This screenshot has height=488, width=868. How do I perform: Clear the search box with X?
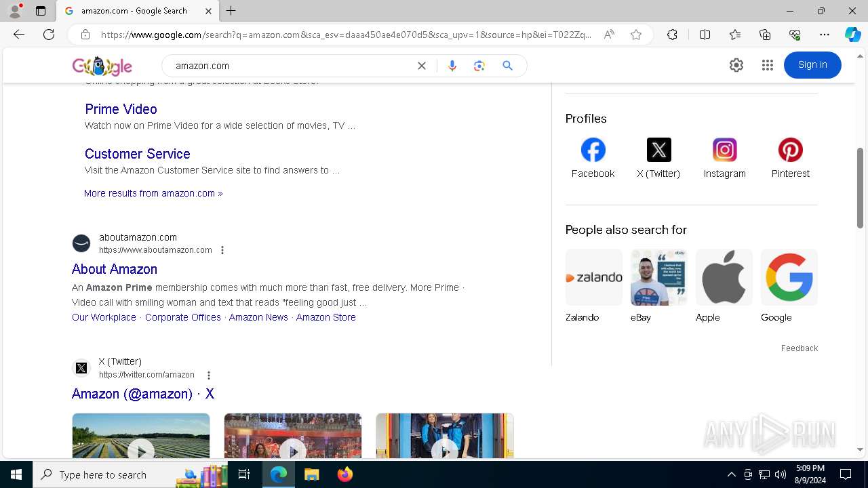point(422,66)
